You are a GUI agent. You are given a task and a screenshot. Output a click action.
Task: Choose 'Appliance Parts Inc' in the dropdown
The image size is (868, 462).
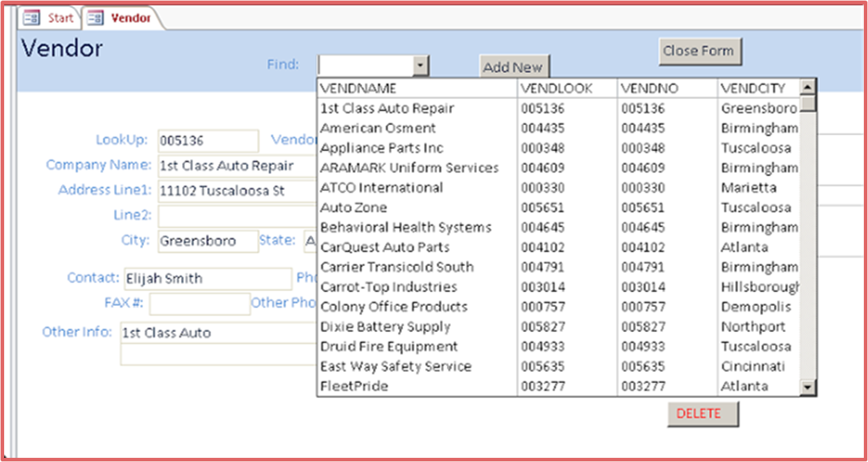pos(558,148)
